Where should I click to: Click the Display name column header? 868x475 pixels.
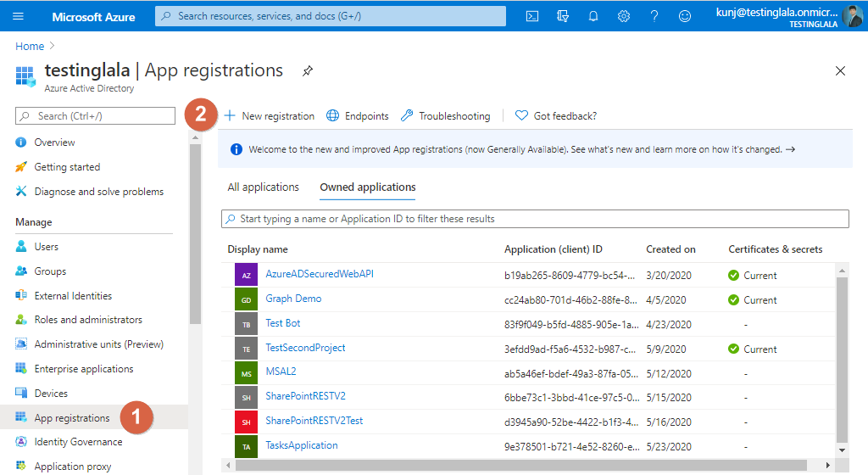click(x=258, y=249)
